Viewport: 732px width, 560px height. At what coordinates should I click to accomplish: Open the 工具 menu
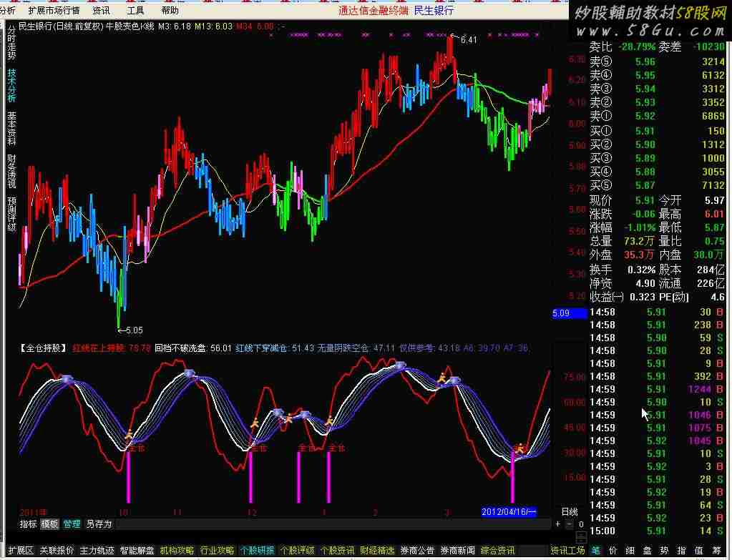(135, 10)
